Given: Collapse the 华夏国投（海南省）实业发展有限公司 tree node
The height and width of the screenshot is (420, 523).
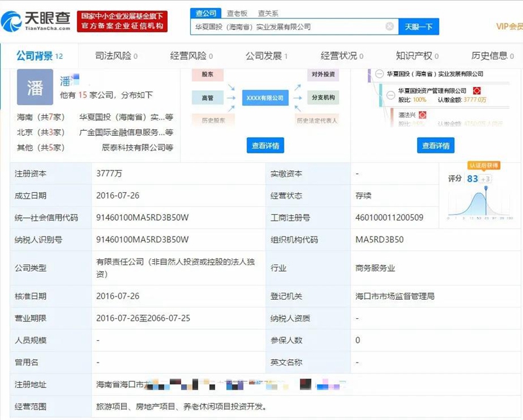Looking at the screenshot, I should [379, 74].
